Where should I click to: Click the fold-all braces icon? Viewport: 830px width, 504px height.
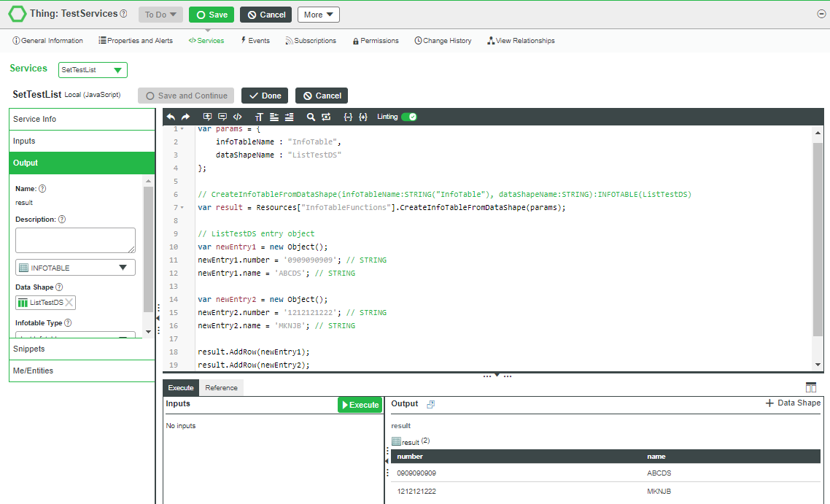click(348, 117)
